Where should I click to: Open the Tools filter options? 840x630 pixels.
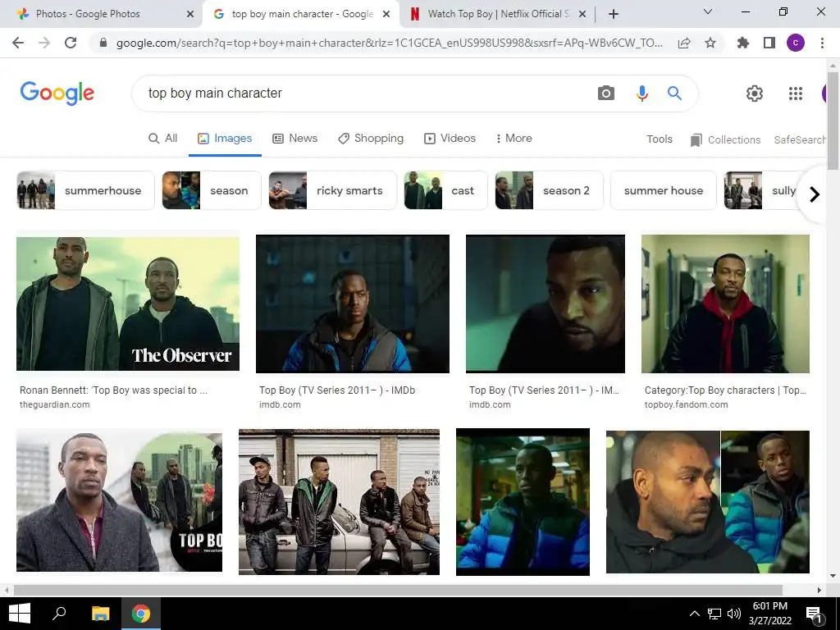tap(659, 139)
